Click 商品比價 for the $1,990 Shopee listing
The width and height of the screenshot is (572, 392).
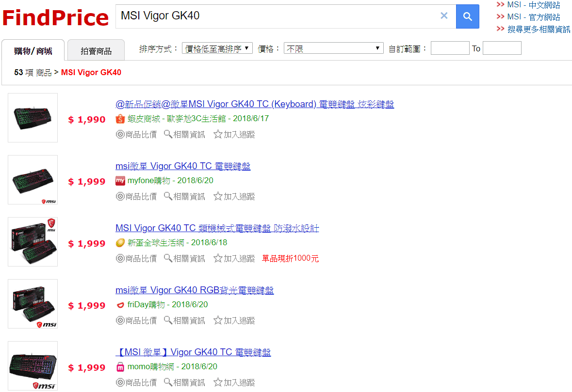[136, 134]
